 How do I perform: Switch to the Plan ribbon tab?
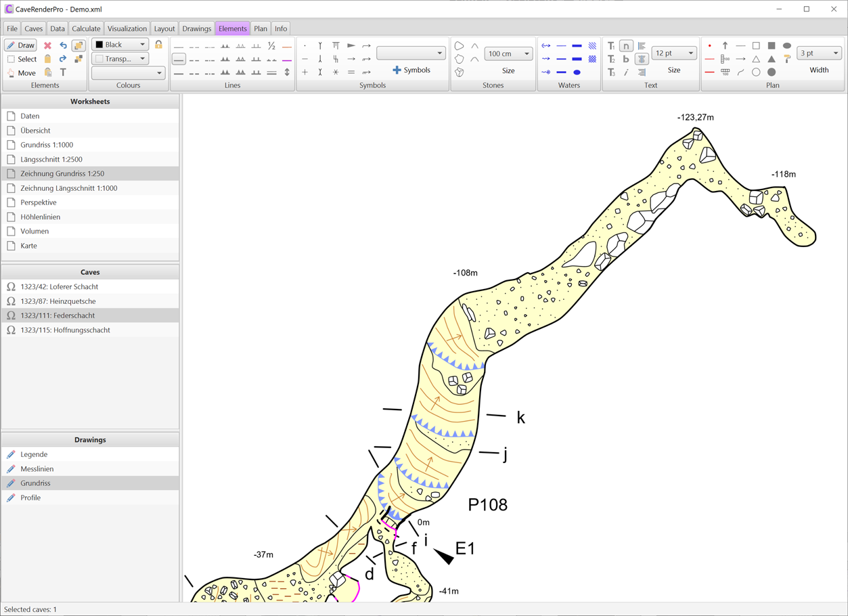(260, 28)
